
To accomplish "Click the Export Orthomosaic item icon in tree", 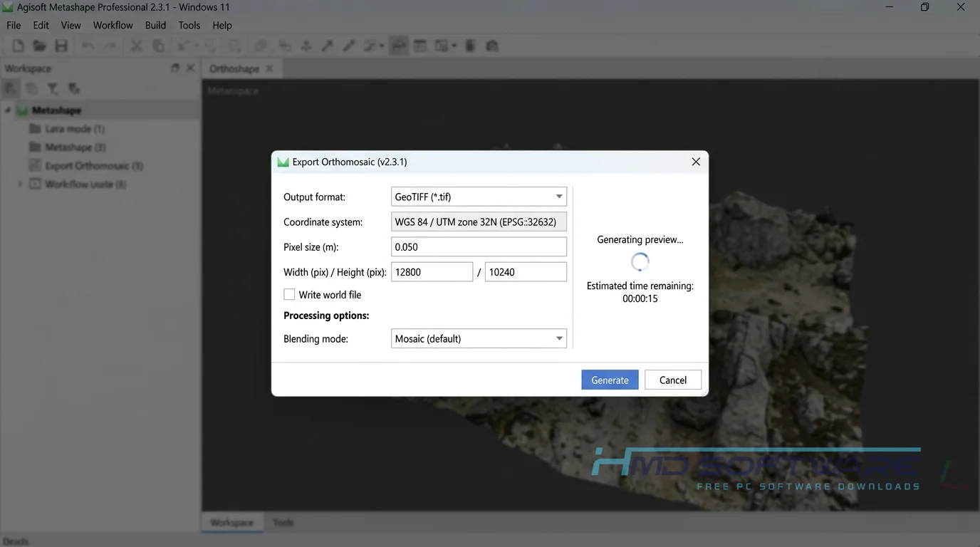I will point(34,165).
